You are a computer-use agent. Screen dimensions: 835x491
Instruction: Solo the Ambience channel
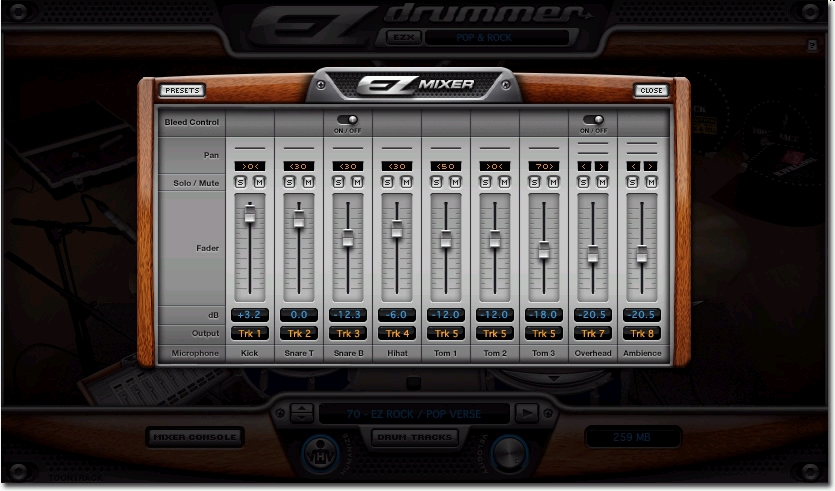632,183
